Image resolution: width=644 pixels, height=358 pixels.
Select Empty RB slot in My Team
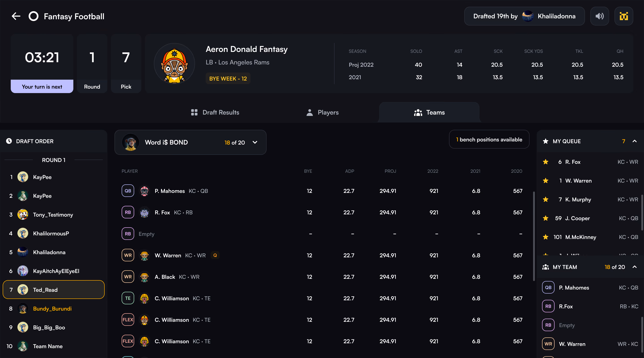pos(590,325)
